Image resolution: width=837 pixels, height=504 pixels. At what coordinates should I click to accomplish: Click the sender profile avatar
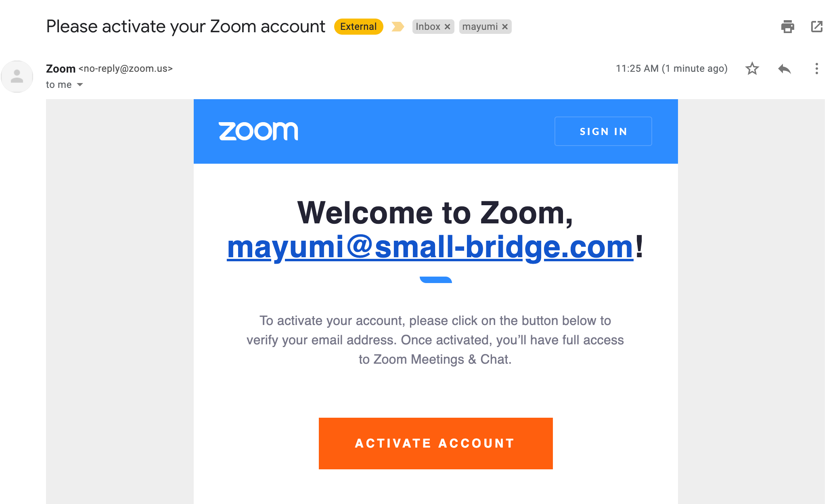coord(17,76)
